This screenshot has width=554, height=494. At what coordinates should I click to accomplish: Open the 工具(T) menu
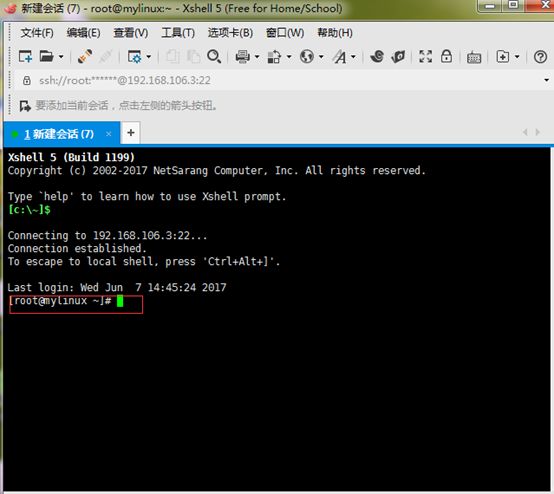178,33
